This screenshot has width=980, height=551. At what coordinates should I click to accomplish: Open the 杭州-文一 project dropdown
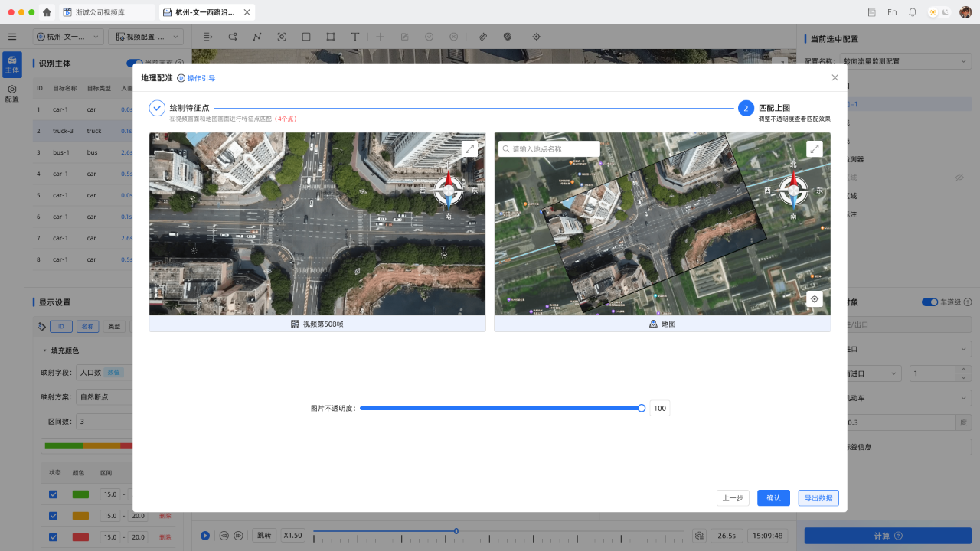click(x=69, y=37)
